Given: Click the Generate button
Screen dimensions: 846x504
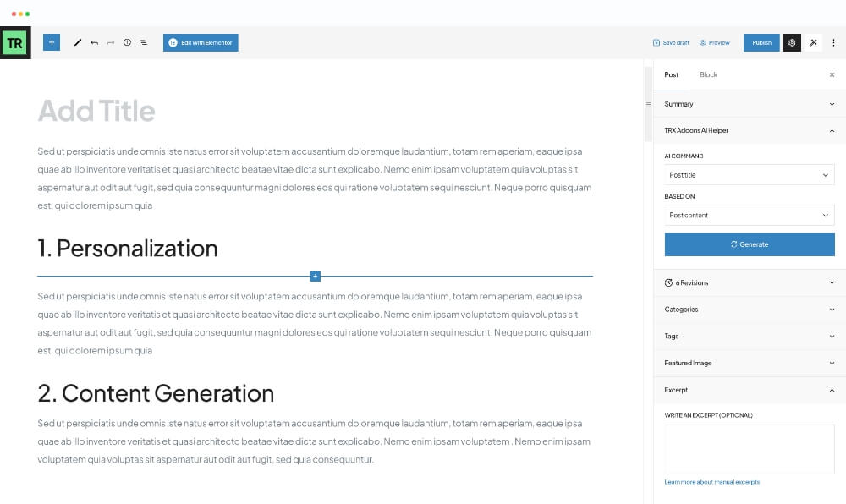Looking at the screenshot, I should [x=749, y=244].
